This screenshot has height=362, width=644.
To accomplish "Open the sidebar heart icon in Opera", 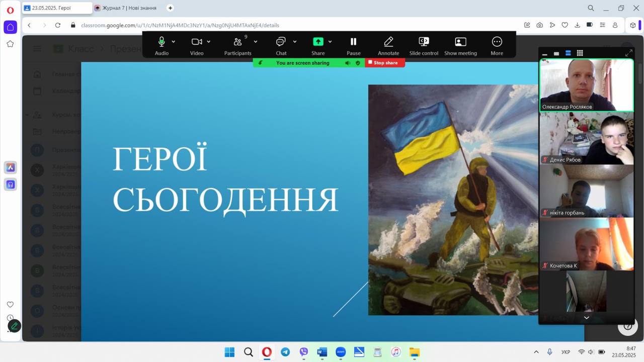I will [10, 305].
